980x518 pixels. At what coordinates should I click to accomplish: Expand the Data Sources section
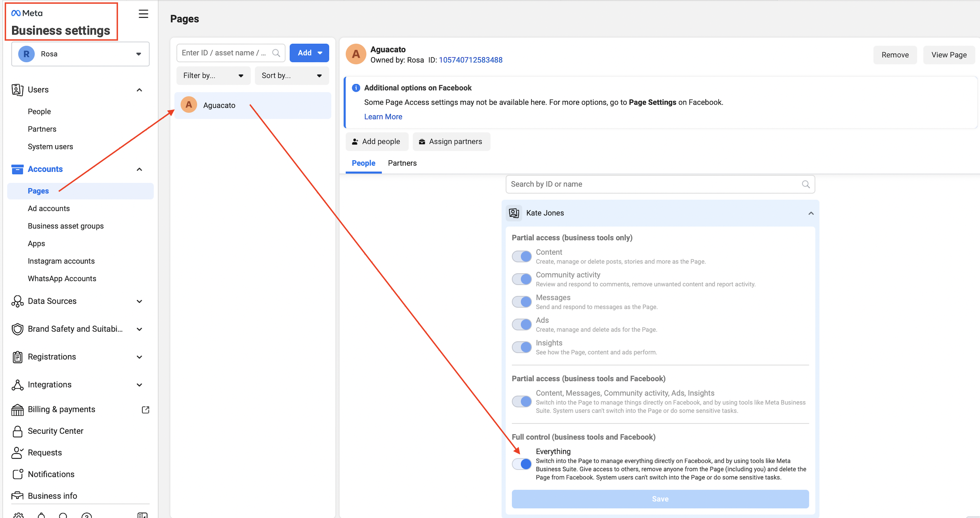140,302
